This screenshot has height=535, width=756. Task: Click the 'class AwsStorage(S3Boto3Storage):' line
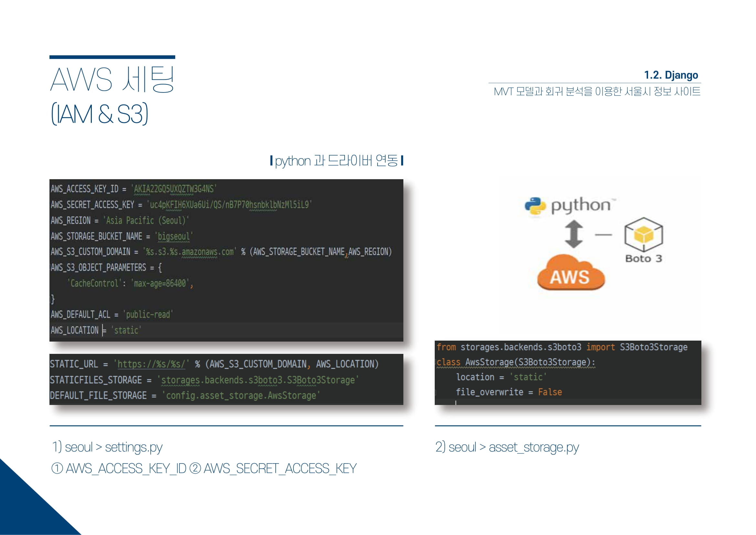pos(516,362)
